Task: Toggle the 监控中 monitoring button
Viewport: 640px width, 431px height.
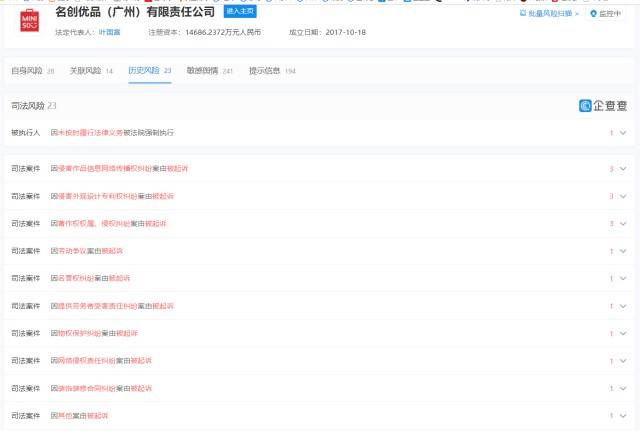Action: 606,14
